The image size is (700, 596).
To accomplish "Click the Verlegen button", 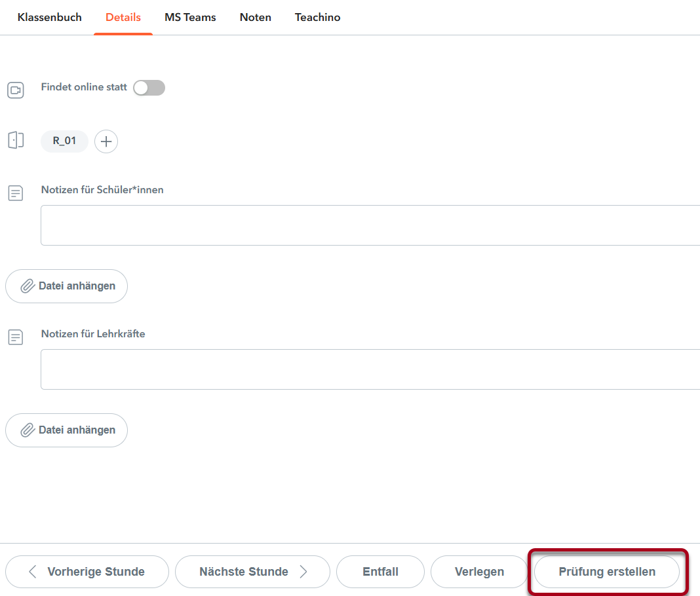I will pos(479,572).
